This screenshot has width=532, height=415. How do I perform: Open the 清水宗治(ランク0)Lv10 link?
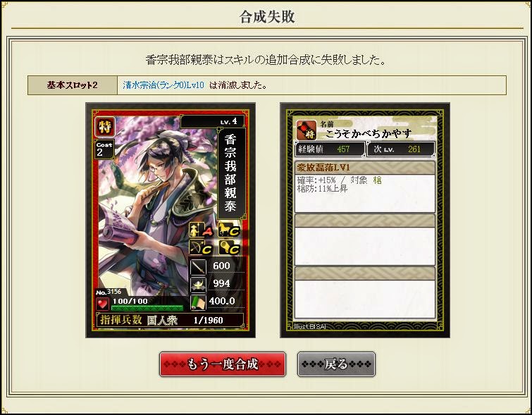[163, 85]
